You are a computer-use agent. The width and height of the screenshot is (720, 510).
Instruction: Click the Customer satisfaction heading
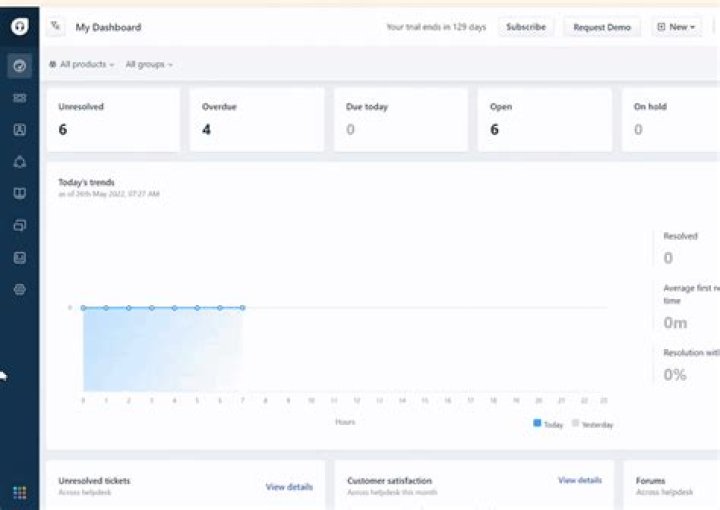point(389,481)
